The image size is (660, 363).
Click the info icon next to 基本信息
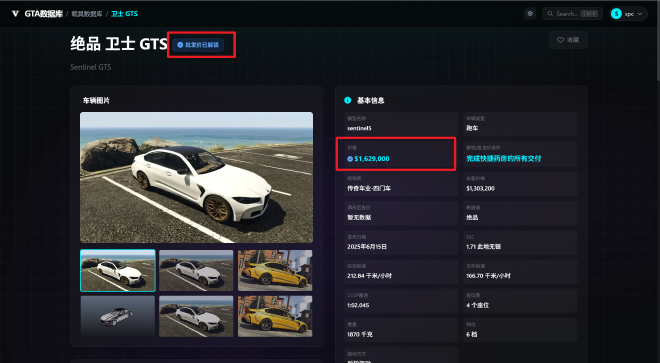tap(348, 100)
